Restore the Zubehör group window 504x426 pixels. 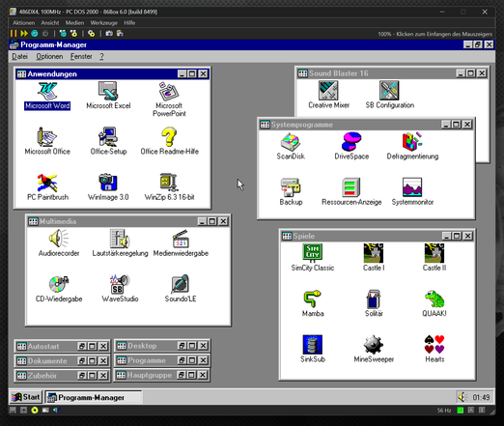(x=82, y=376)
